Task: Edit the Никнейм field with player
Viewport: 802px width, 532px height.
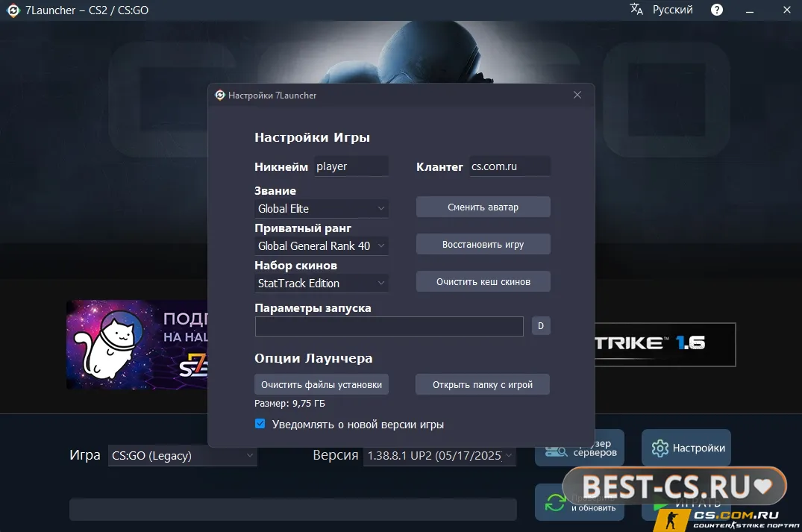Action: 351,166
